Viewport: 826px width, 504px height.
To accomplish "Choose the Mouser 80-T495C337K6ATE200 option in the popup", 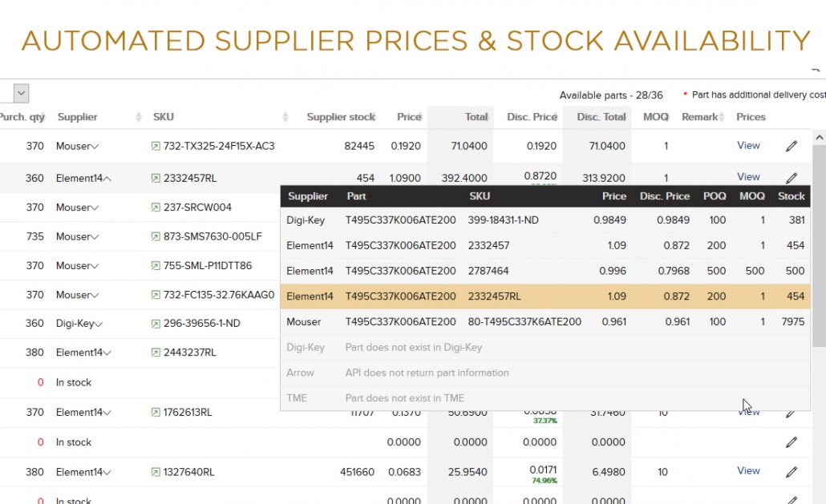I will coord(545,322).
